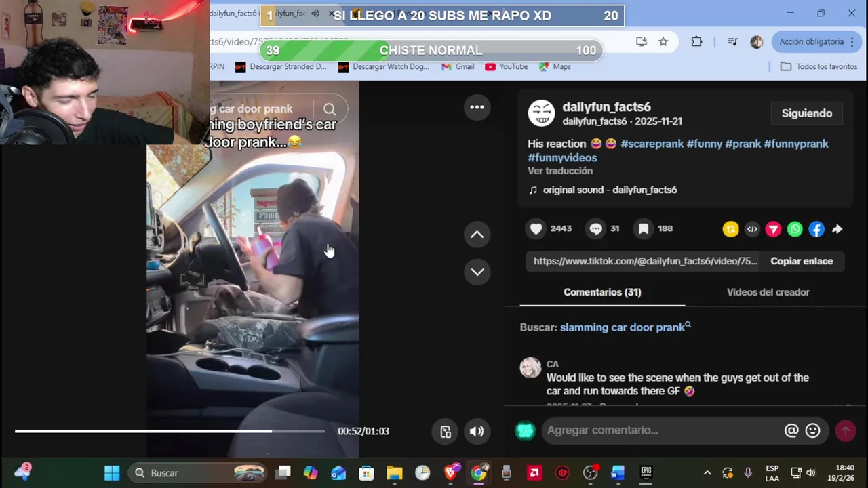This screenshot has width=868, height=488.
Task: Go to the previous video
Action: coord(477,235)
